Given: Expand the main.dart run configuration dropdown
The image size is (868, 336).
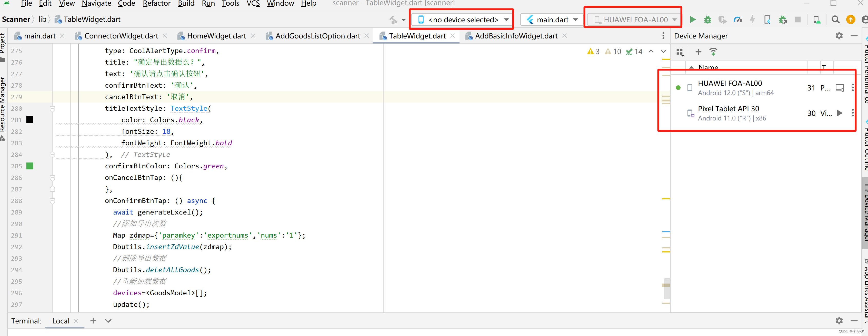Looking at the screenshot, I should [x=553, y=19].
